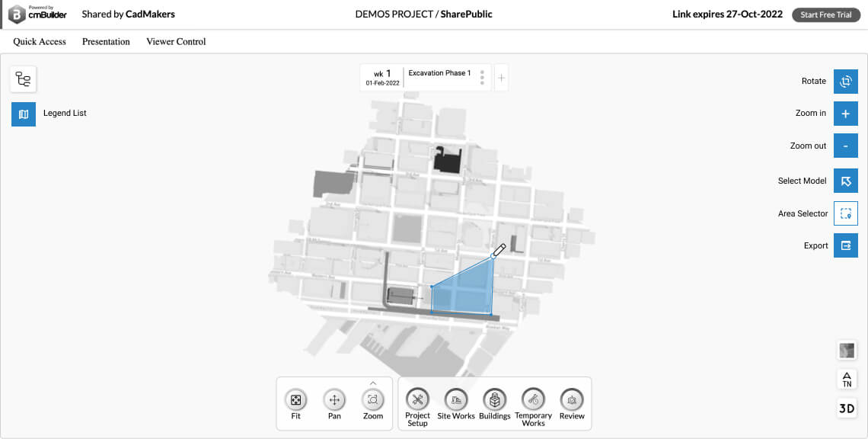Open the Viewer Control menu
The image size is (868, 439).
pyautogui.click(x=176, y=41)
